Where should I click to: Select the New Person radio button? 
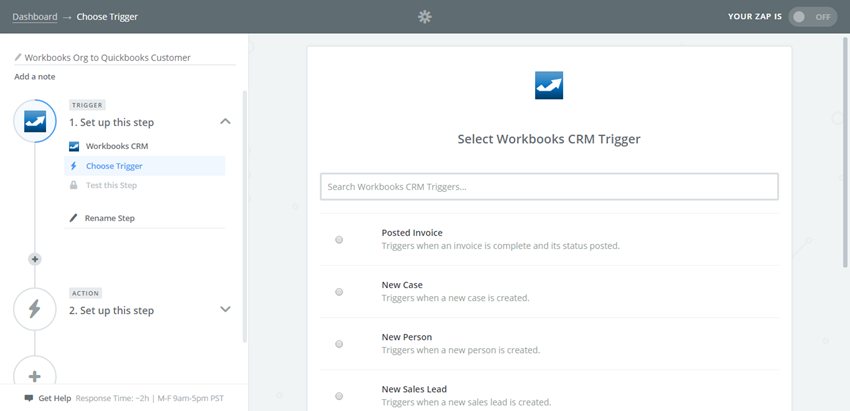coord(339,344)
